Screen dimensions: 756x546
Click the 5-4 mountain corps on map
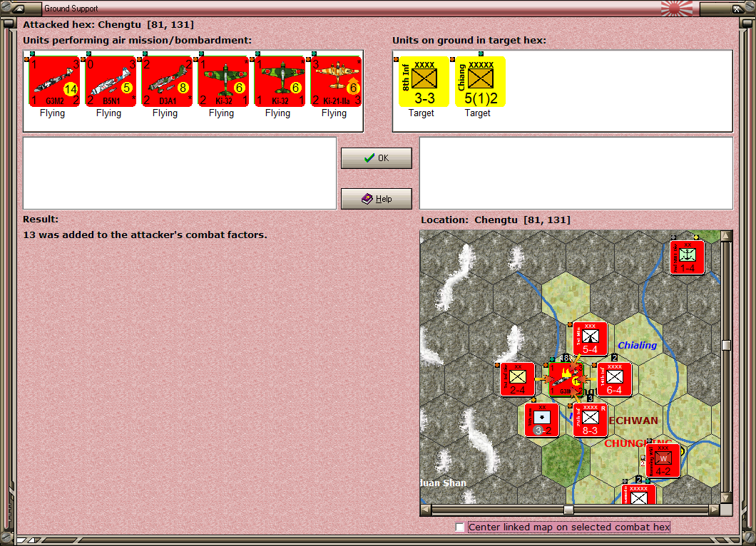click(x=590, y=339)
